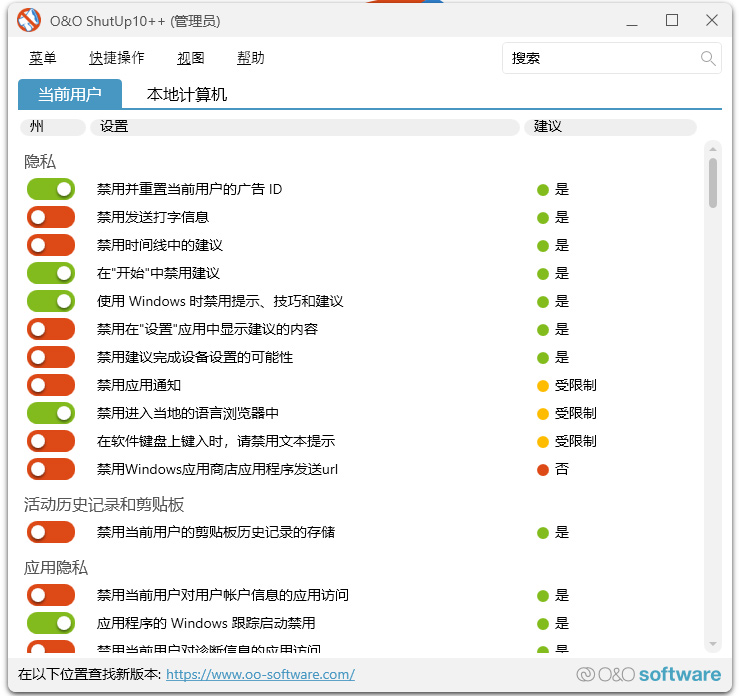Viewport: 739px width, 696px height.
Task: Collapse the 应用隐私 section heading
Action: coord(56,567)
